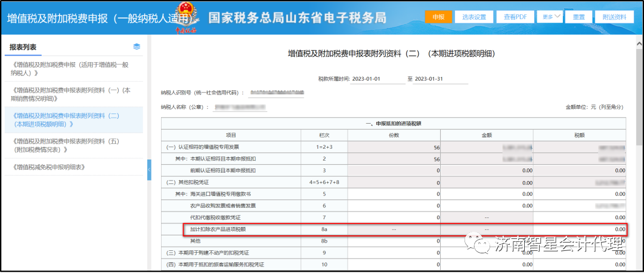Click the layers icon beside 报表列表
644x273 pixels.
(137, 47)
